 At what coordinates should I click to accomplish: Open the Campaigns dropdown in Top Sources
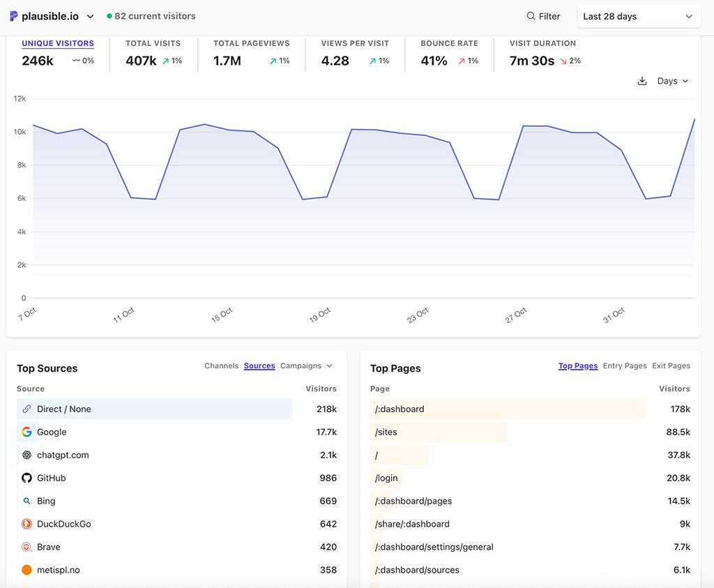click(306, 365)
